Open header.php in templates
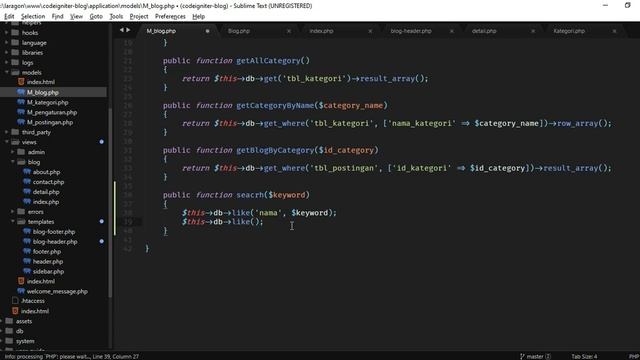Screen dimensions: 640x360 pos(48,262)
